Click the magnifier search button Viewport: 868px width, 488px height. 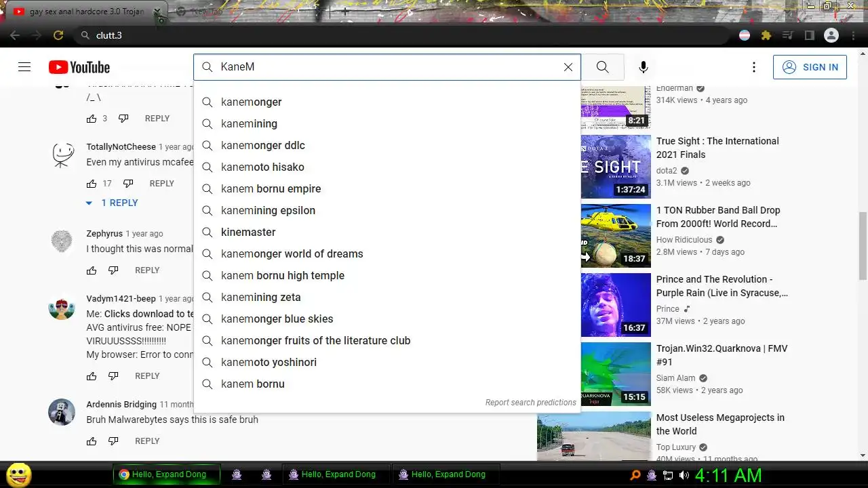tap(602, 67)
